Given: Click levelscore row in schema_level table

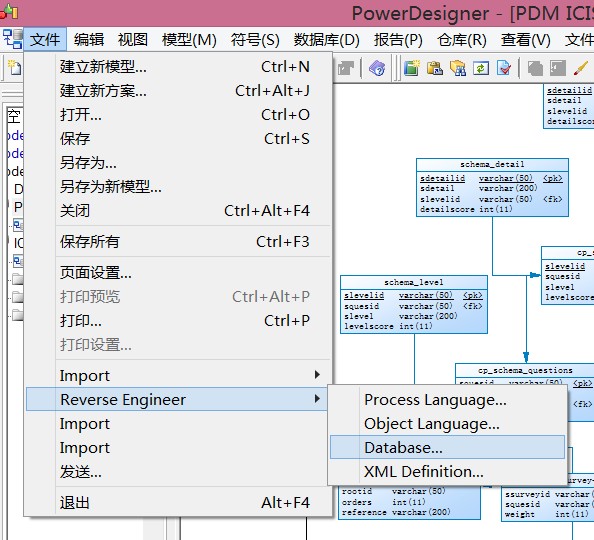Looking at the screenshot, I should pyautogui.click(x=388, y=326).
